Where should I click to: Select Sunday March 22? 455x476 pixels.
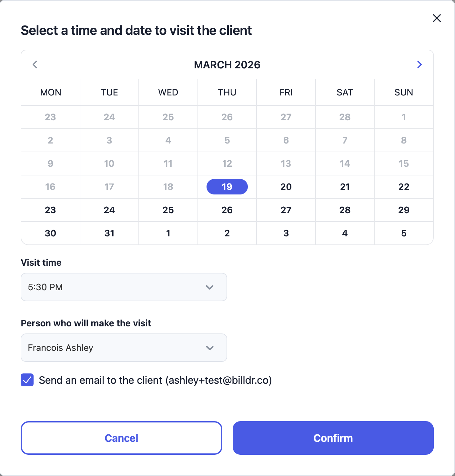coord(404,187)
